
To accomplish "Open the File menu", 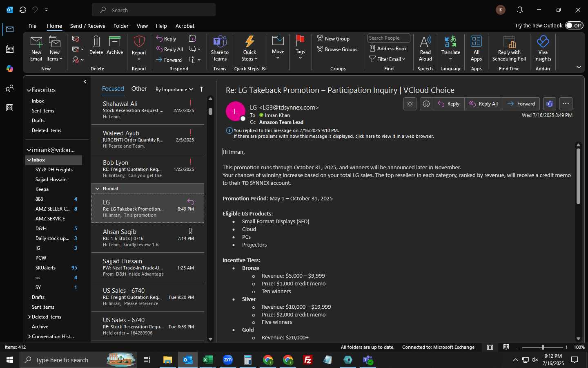I will click(x=32, y=26).
